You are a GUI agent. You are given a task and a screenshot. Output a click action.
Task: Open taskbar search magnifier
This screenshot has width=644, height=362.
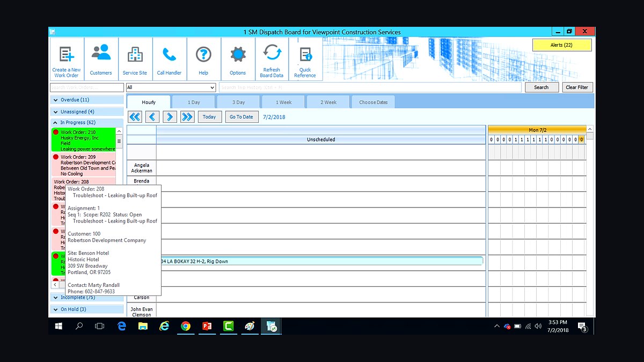point(79,326)
